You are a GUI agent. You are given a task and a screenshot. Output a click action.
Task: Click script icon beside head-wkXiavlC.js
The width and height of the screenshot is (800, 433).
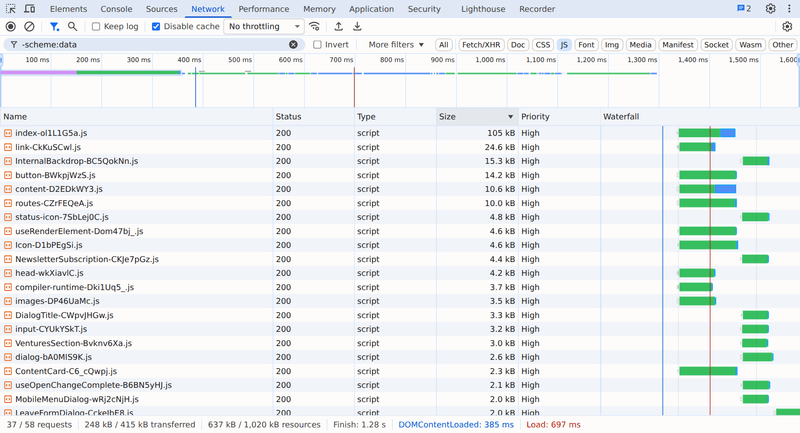[x=8, y=273]
